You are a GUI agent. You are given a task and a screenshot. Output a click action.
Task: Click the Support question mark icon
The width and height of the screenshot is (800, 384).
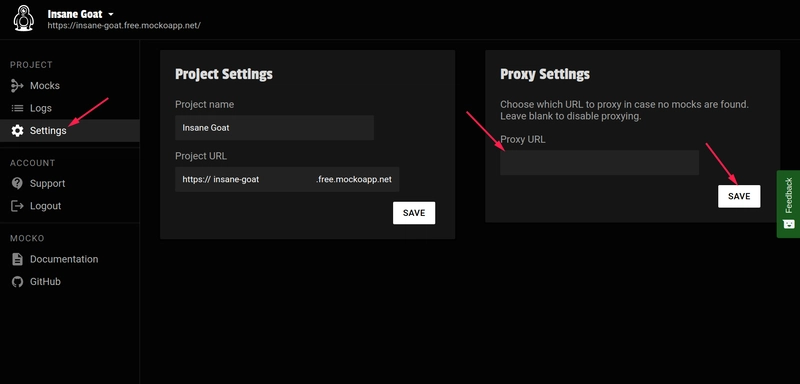pos(17,184)
